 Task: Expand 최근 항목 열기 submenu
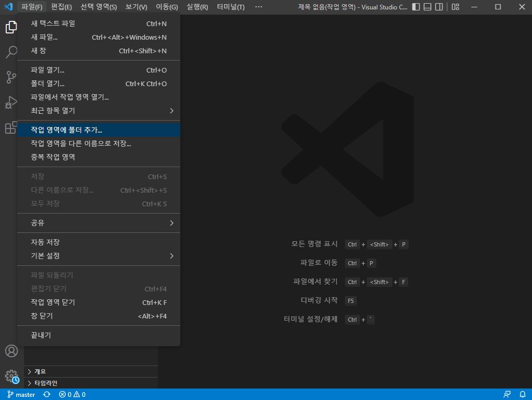(x=99, y=111)
